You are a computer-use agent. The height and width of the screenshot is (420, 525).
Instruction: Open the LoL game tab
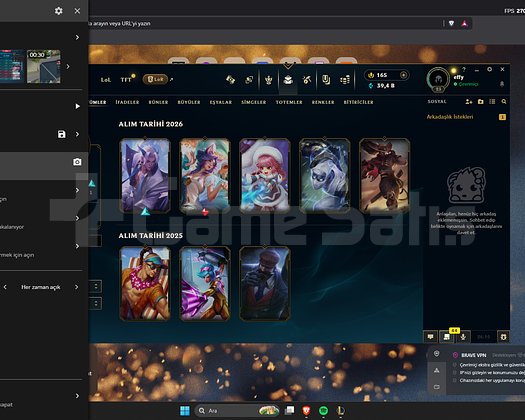click(105, 80)
